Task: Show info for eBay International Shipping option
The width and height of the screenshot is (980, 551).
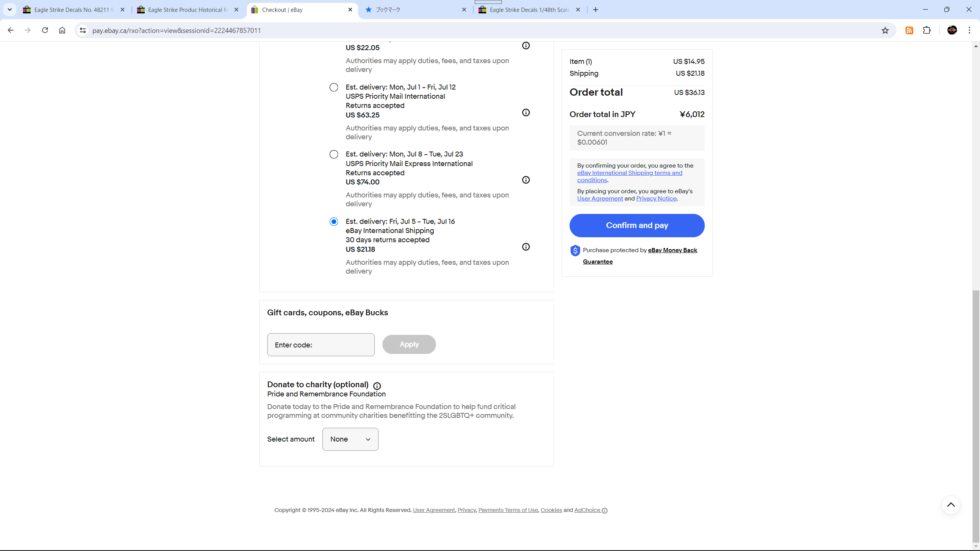Action: tap(526, 247)
